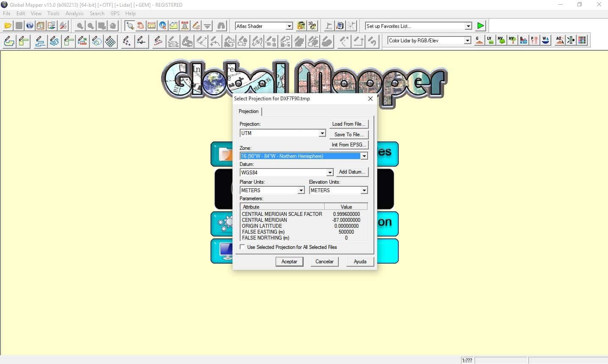
Task: Confirm with the Aceptar button
Action: click(289, 262)
